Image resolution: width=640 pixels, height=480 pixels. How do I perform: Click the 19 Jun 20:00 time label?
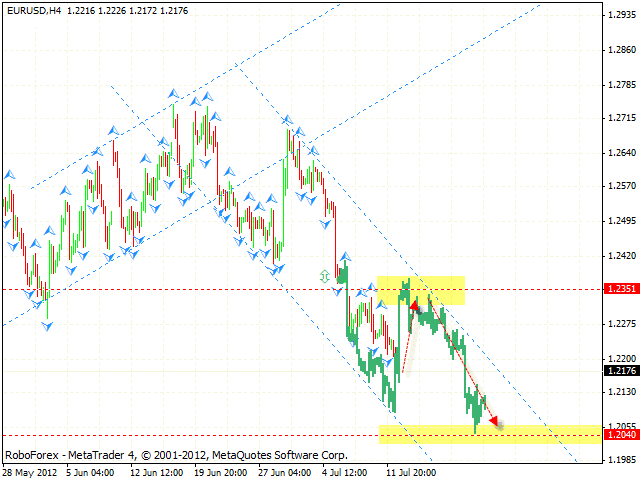(x=220, y=473)
